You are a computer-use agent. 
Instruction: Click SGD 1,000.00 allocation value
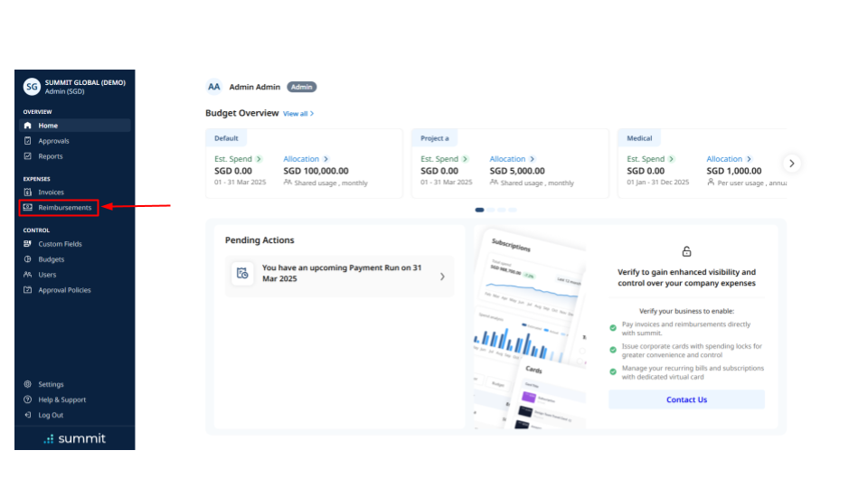click(734, 171)
